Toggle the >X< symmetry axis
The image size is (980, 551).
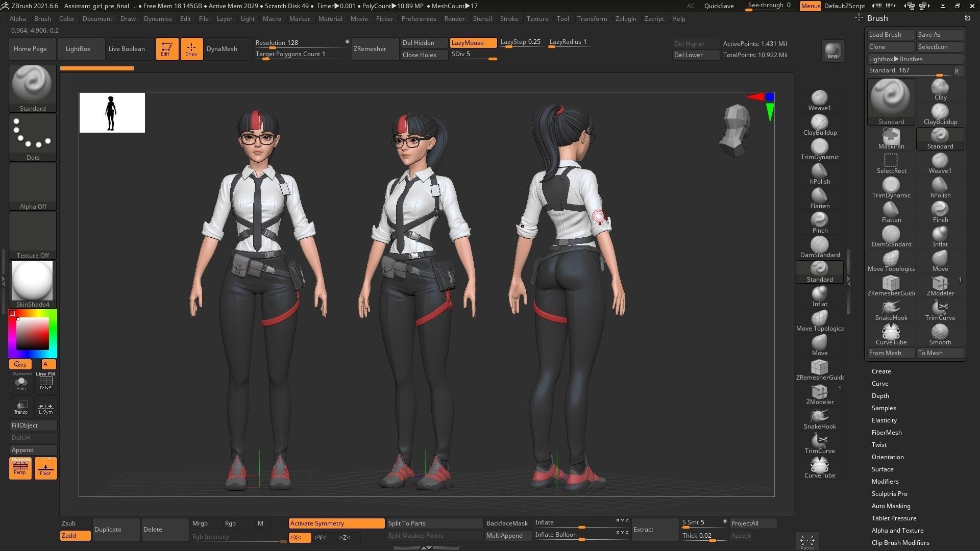[x=299, y=537]
